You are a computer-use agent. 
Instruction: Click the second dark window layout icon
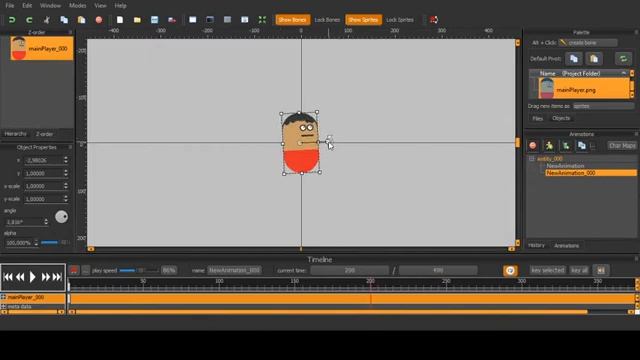210,20
